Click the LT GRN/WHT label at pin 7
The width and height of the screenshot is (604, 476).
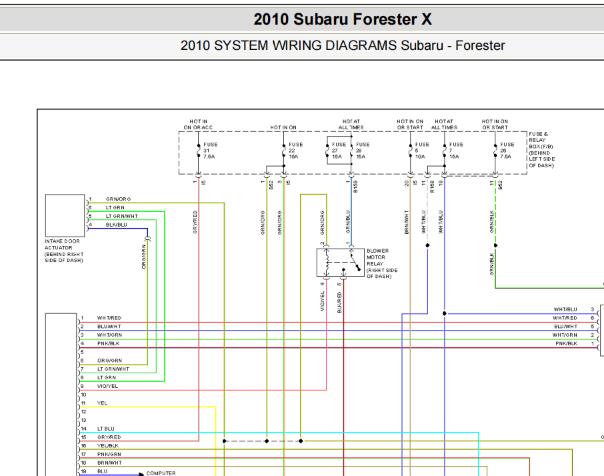coord(113,369)
